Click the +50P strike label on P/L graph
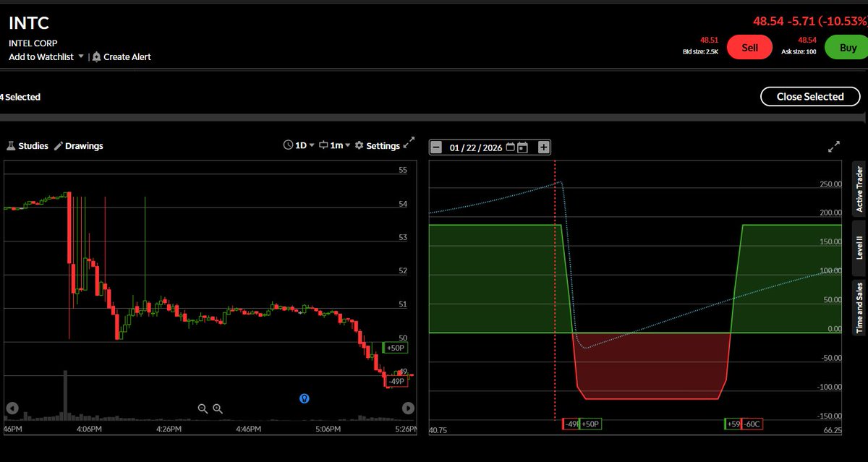This screenshot has width=868, height=462. click(x=590, y=424)
